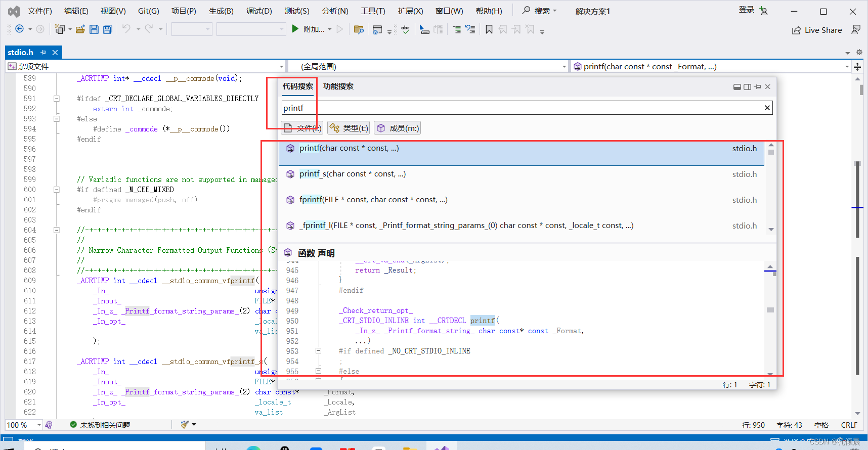
Task: Filter search results by 类型(t:)
Action: 349,128
